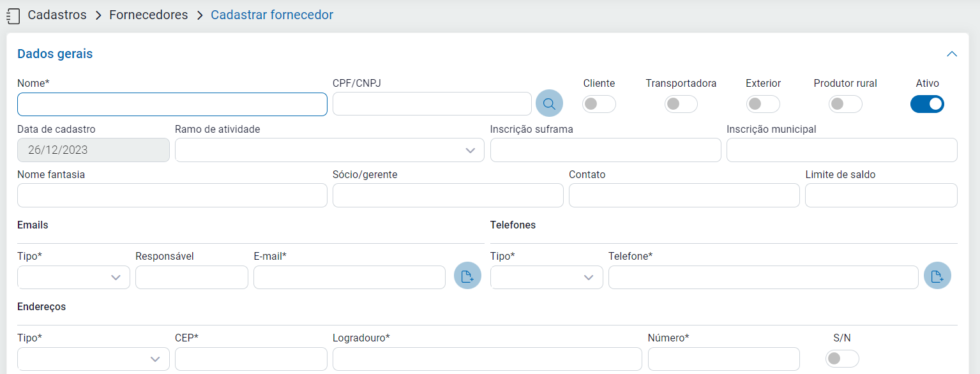Turn on the Transportadora switch
This screenshot has width=980, height=374.
[x=681, y=104]
